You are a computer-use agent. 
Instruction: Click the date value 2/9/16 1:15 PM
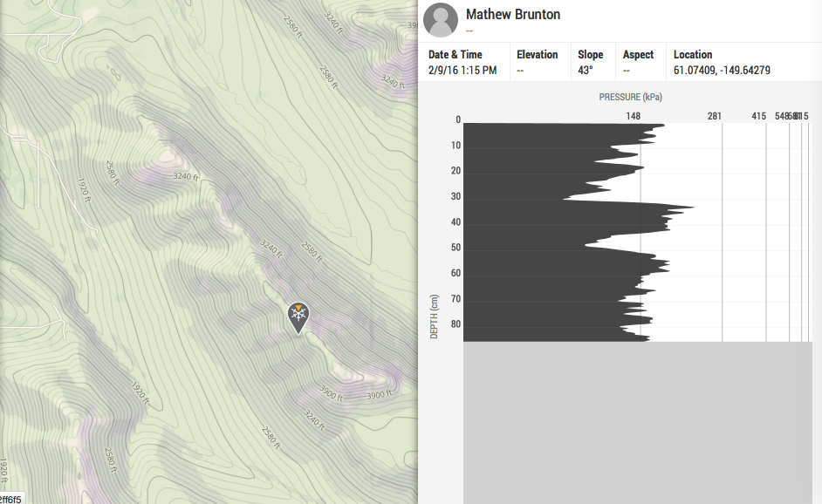(462, 71)
